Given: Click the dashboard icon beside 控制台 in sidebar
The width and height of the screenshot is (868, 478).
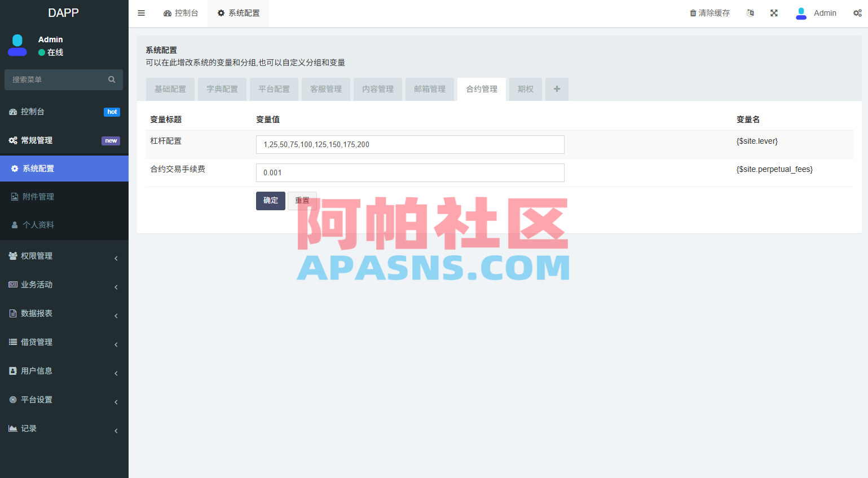Looking at the screenshot, I should pos(13,112).
